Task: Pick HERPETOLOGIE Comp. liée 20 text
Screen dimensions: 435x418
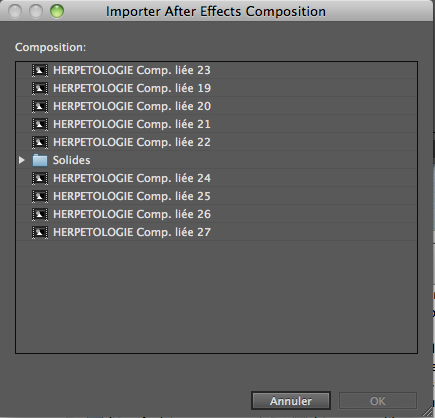Action: click(132, 106)
